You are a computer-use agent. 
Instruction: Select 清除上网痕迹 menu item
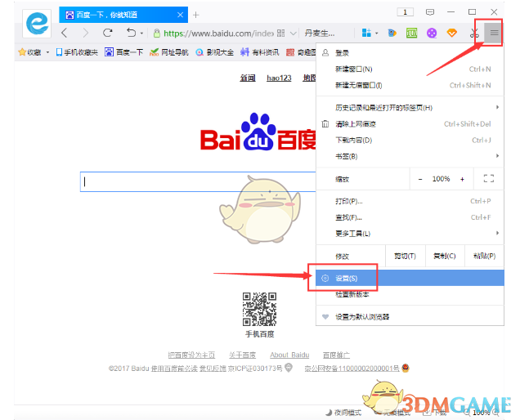pyautogui.click(x=410, y=124)
